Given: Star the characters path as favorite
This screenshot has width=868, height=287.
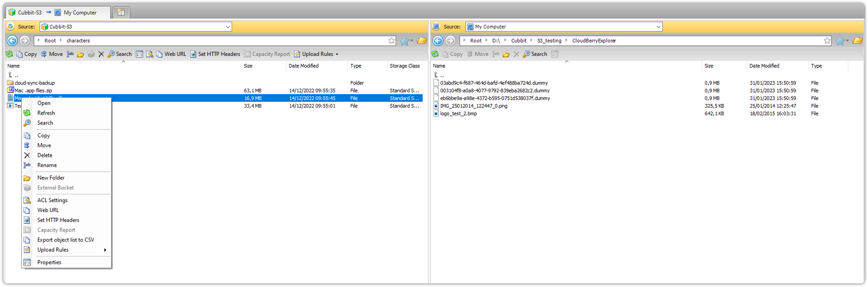Looking at the screenshot, I should click(x=391, y=41).
